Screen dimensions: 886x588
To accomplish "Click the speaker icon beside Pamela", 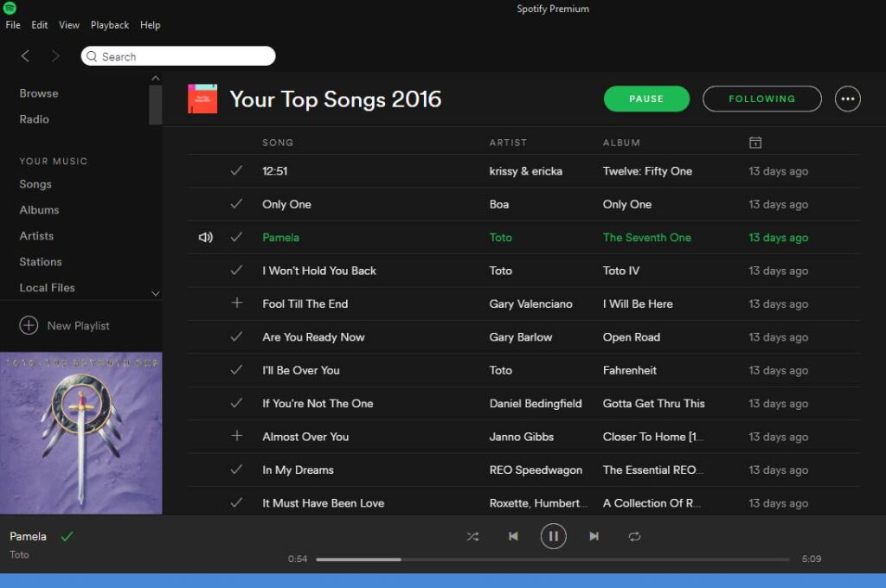I will click(x=205, y=238).
